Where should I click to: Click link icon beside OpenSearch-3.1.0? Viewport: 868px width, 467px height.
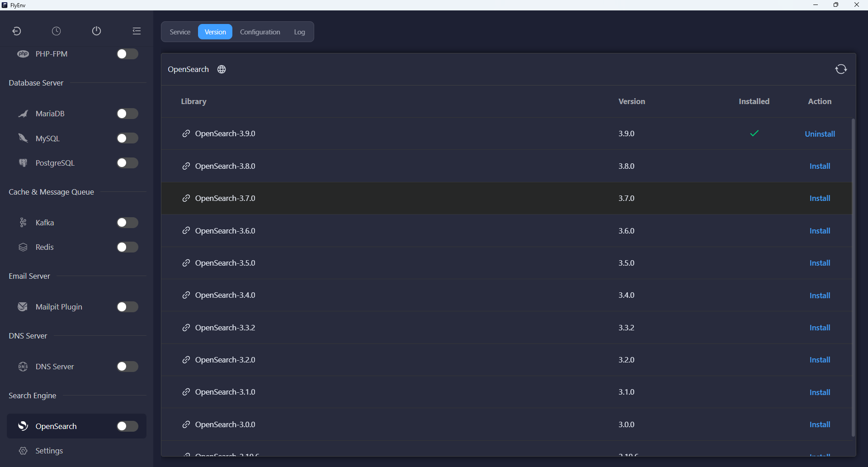point(186,392)
